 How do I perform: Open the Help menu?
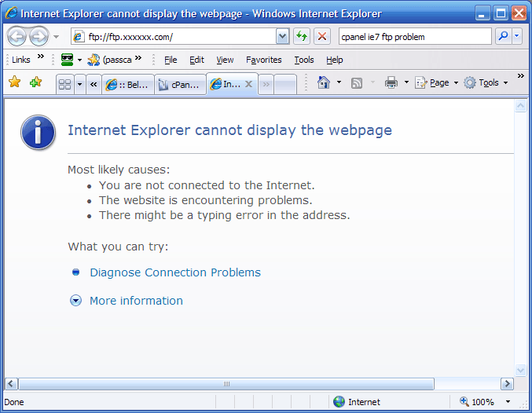pyautogui.click(x=335, y=60)
